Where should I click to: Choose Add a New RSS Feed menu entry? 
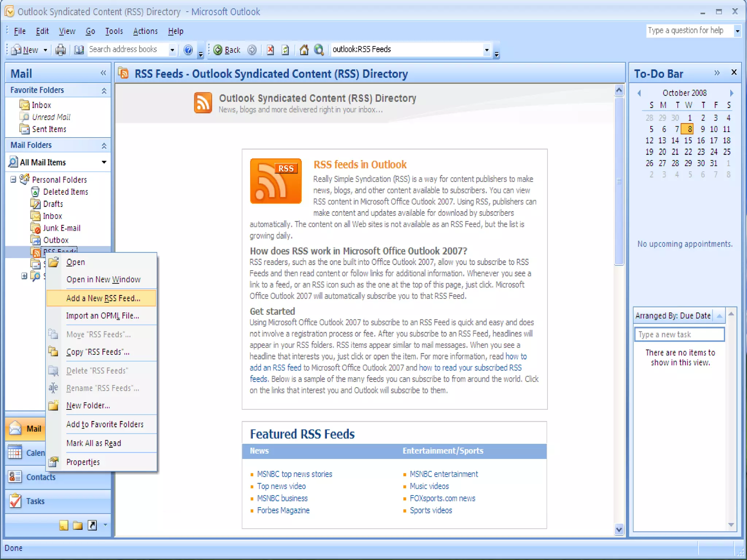click(103, 298)
